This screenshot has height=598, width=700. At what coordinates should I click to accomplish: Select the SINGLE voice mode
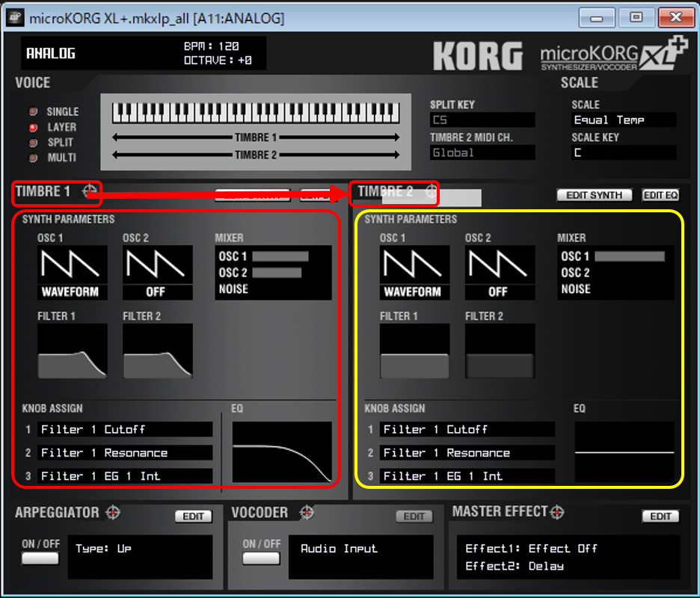click(x=33, y=111)
